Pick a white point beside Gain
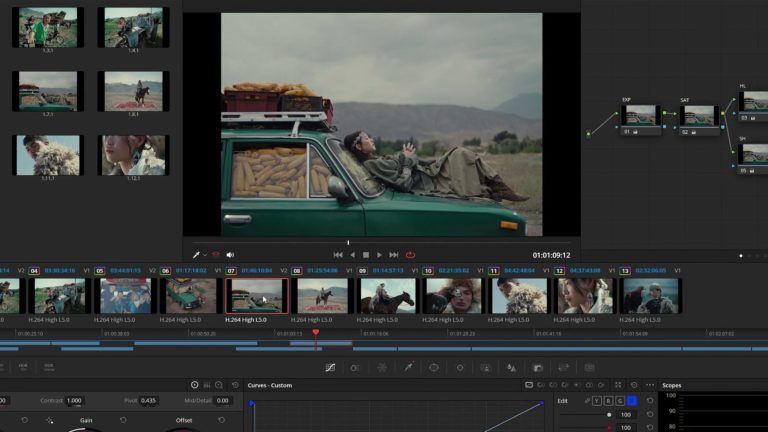 49,420
